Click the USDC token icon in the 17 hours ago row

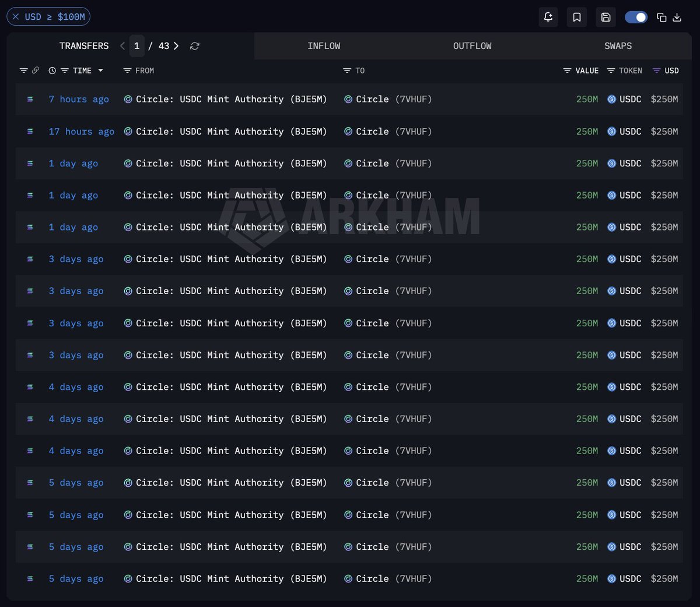[x=611, y=131]
